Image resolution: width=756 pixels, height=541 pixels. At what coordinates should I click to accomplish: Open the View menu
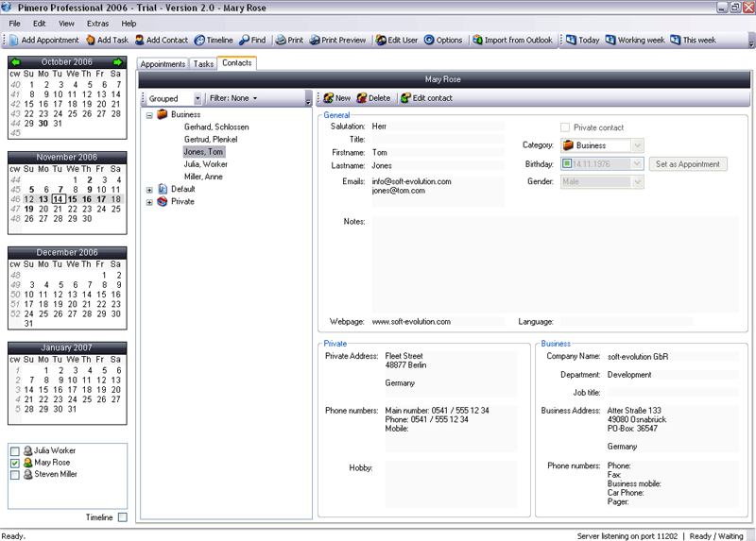pyautogui.click(x=66, y=24)
